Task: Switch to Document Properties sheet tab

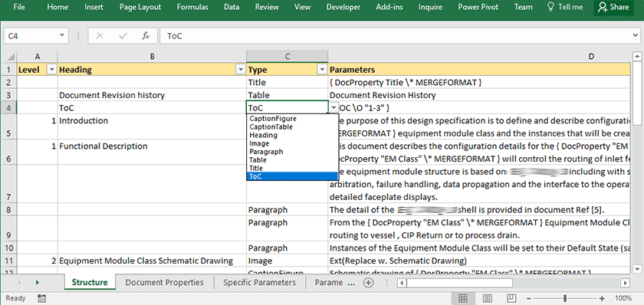Action: tap(164, 283)
